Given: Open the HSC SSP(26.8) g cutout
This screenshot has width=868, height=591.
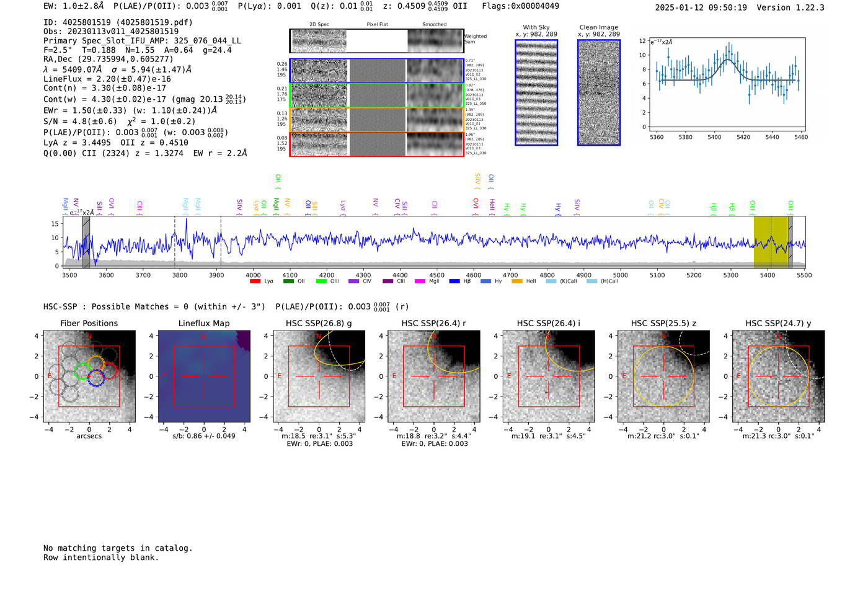Looking at the screenshot, I should 319,376.
